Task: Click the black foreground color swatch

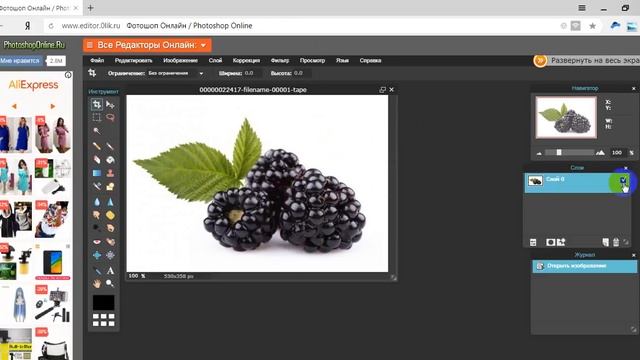Action: coord(103,303)
